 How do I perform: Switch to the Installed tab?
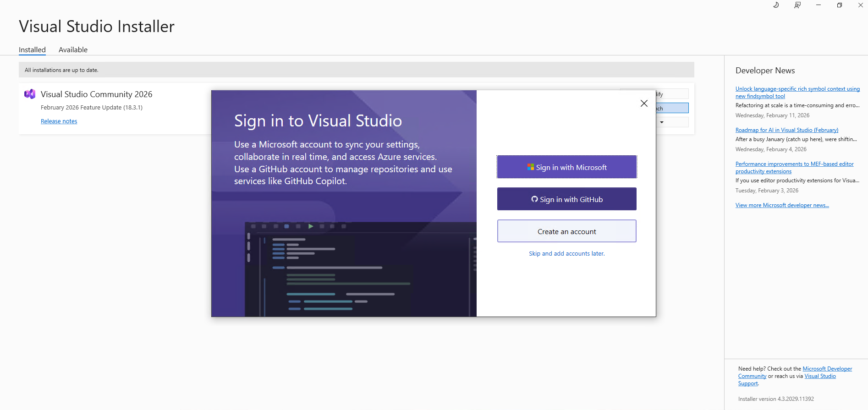[32, 50]
